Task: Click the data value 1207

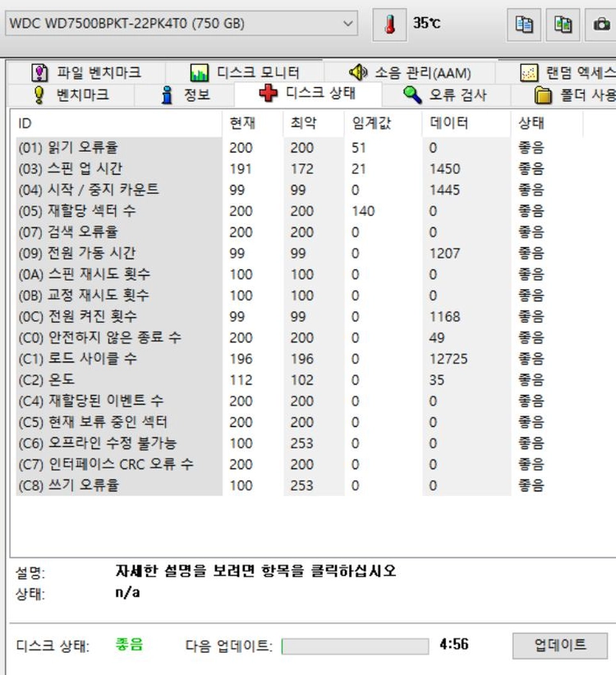Action: click(444, 254)
